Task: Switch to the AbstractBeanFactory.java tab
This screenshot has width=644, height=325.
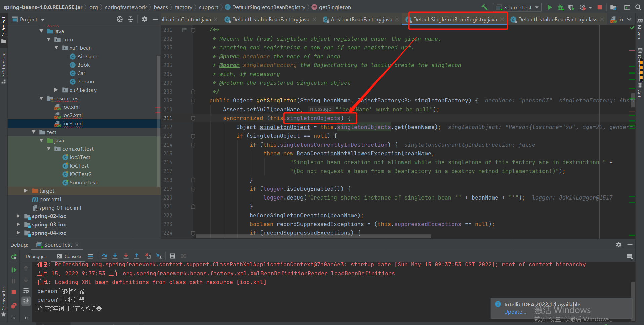Action: pyautogui.click(x=361, y=20)
